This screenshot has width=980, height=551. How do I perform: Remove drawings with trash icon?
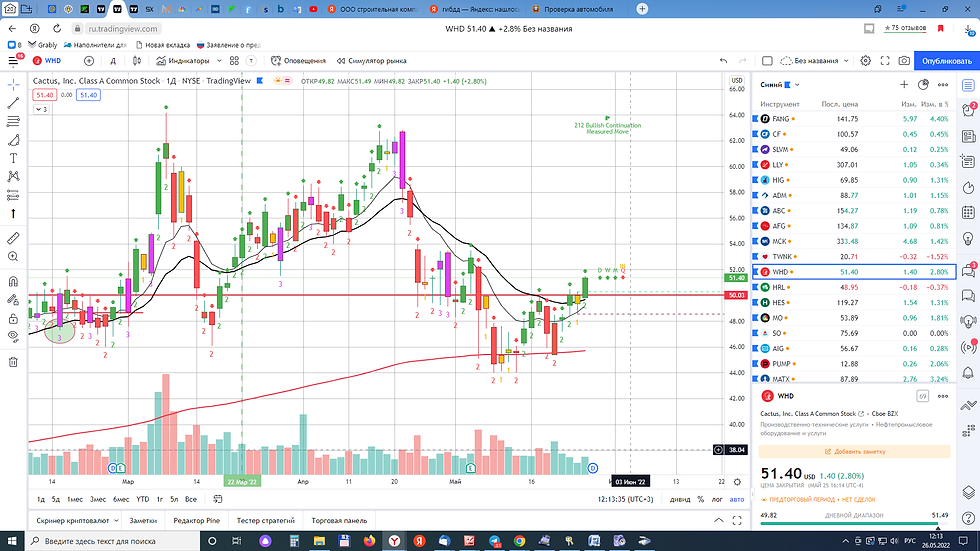pyautogui.click(x=13, y=362)
